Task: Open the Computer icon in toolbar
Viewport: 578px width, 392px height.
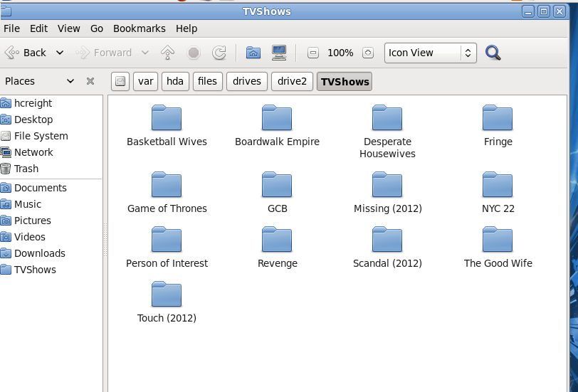Action: click(279, 53)
